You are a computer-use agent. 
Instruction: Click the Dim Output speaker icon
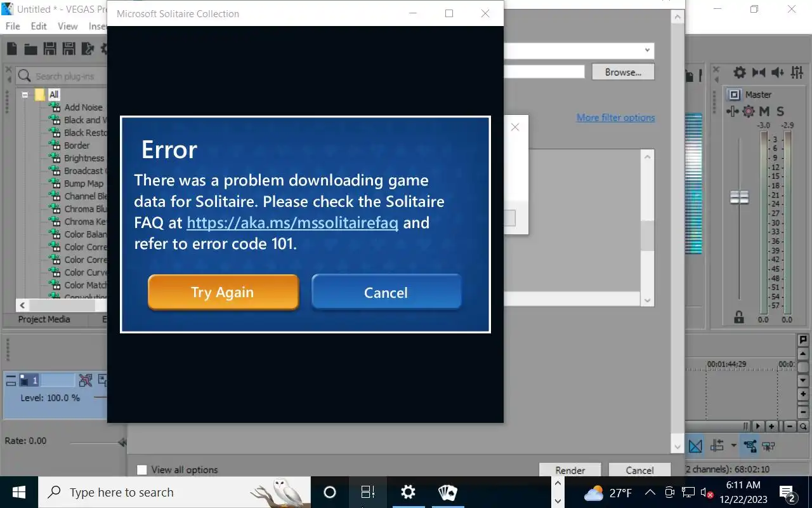click(x=778, y=72)
